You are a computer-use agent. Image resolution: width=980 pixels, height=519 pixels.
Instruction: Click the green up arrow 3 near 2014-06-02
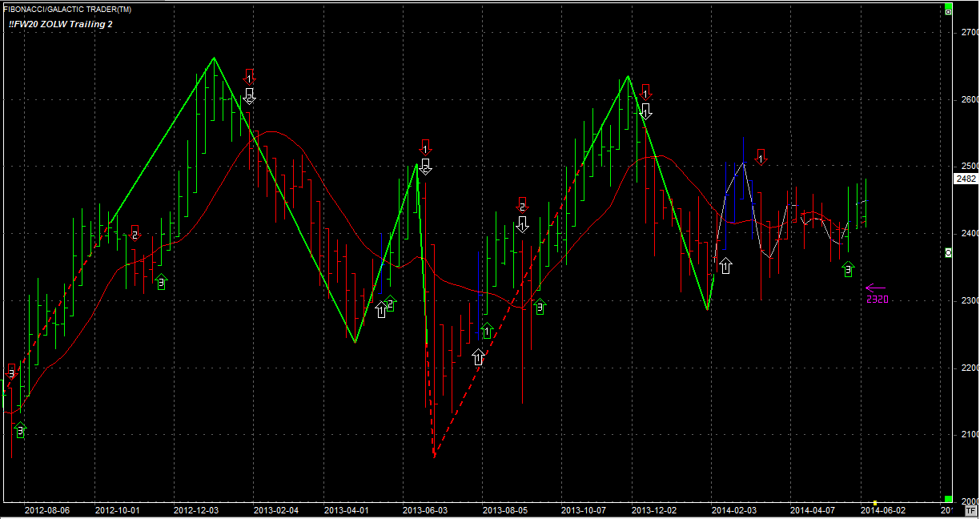click(x=849, y=269)
